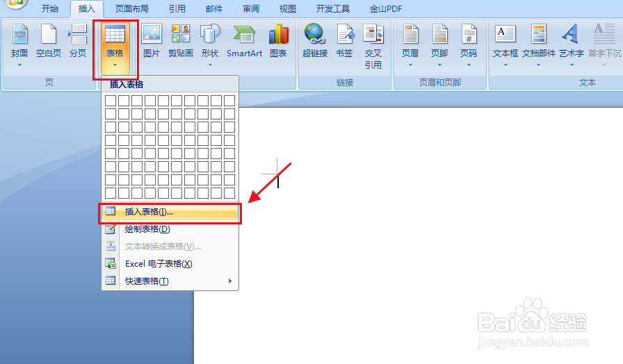Insert a 图表 chart
The width and height of the screenshot is (623, 364).
coord(278,41)
